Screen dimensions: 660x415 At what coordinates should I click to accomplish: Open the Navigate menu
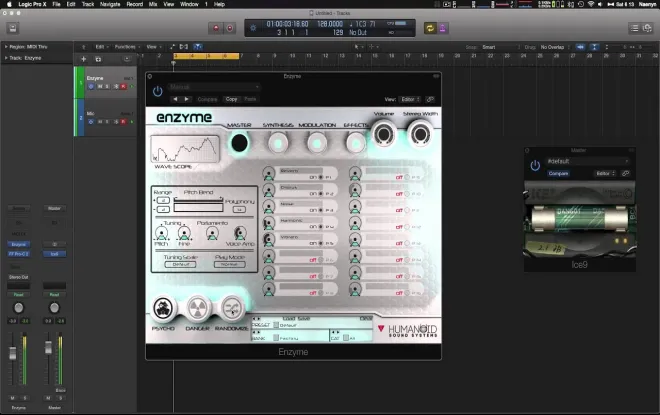(x=110, y=4)
